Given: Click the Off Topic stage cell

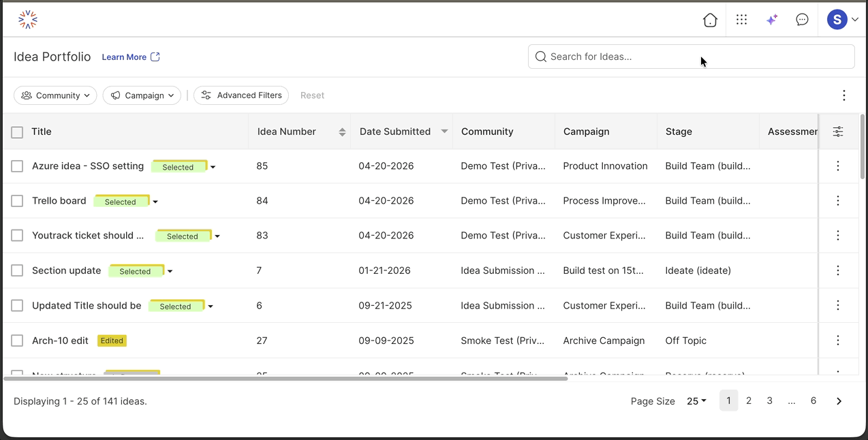Looking at the screenshot, I should (x=685, y=341).
